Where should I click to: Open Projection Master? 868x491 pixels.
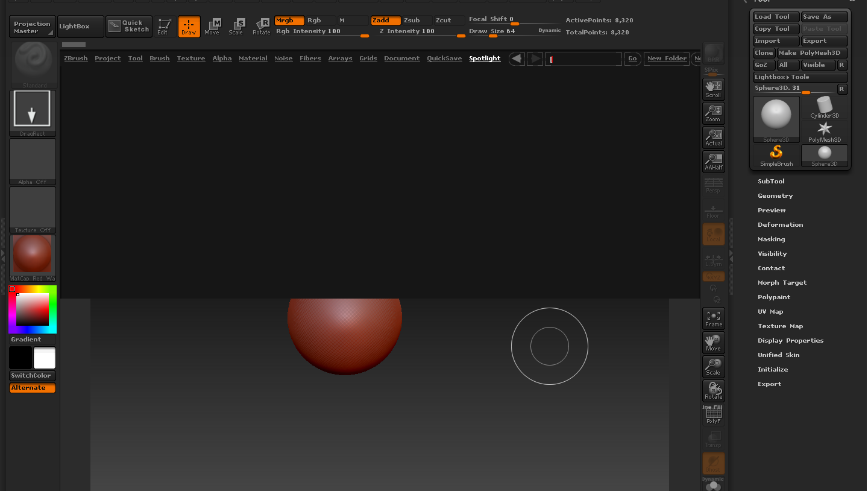tap(33, 27)
